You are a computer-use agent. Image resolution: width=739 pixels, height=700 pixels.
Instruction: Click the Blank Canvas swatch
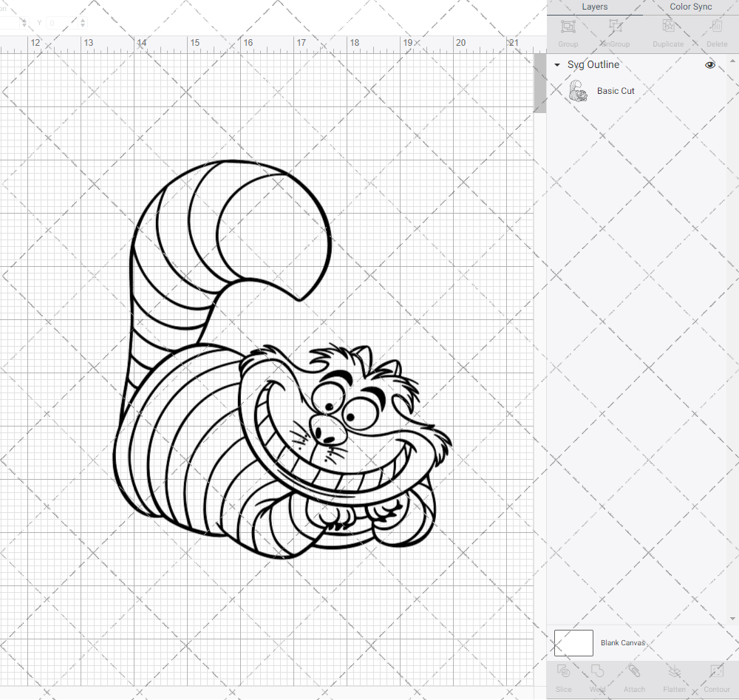pyautogui.click(x=573, y=643)
